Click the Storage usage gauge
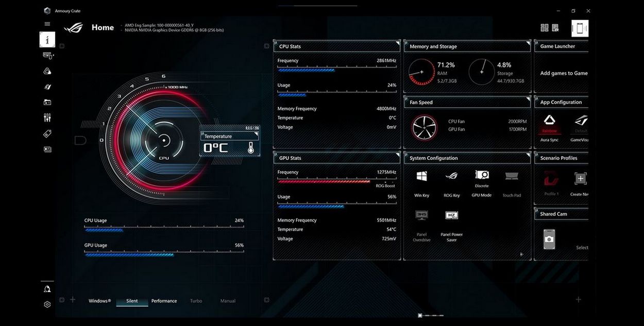This screenshot has height=326, width=644. click(x=482, y=72)
